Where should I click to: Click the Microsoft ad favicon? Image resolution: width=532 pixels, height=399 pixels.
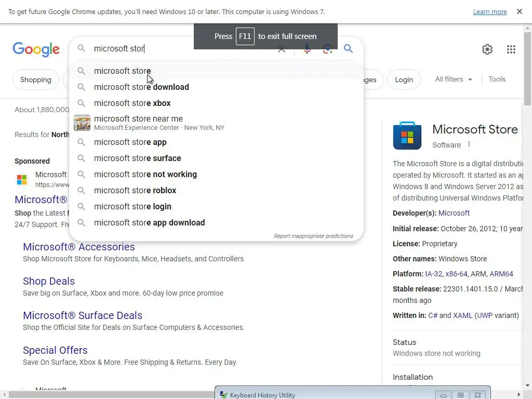22,179
